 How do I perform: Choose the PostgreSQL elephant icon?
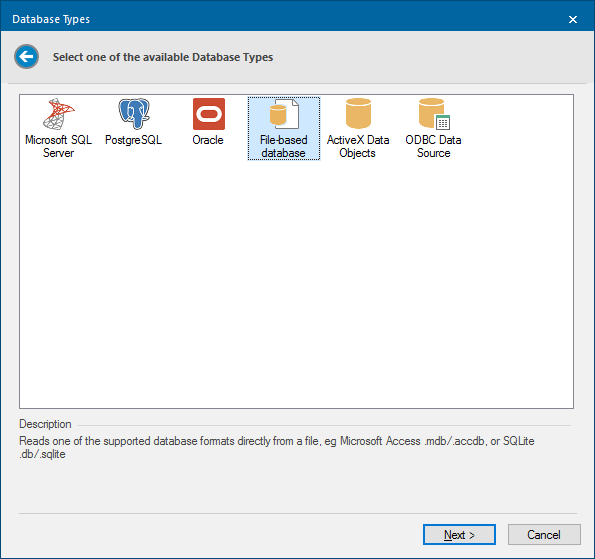click(x=134, y=114)
